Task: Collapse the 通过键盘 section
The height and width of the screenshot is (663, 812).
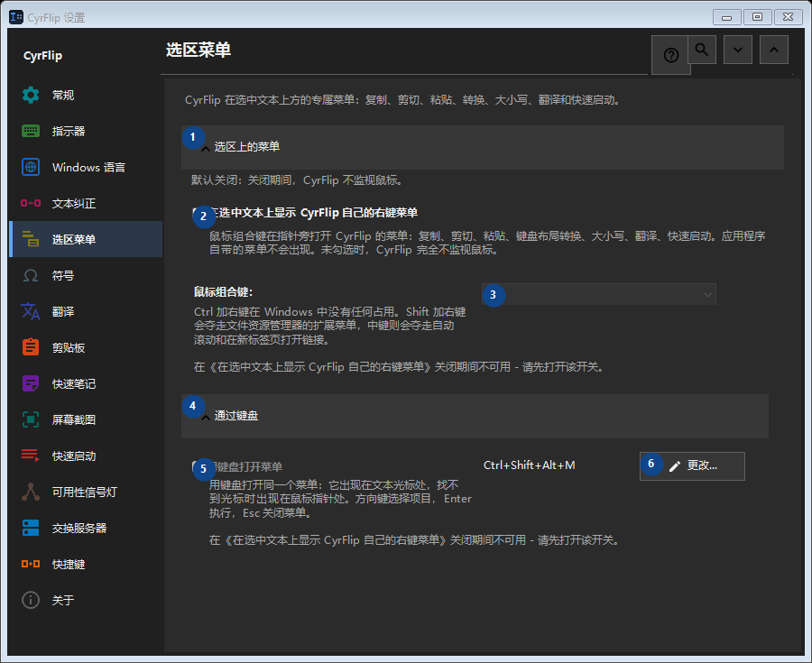Action: [475, 416]
